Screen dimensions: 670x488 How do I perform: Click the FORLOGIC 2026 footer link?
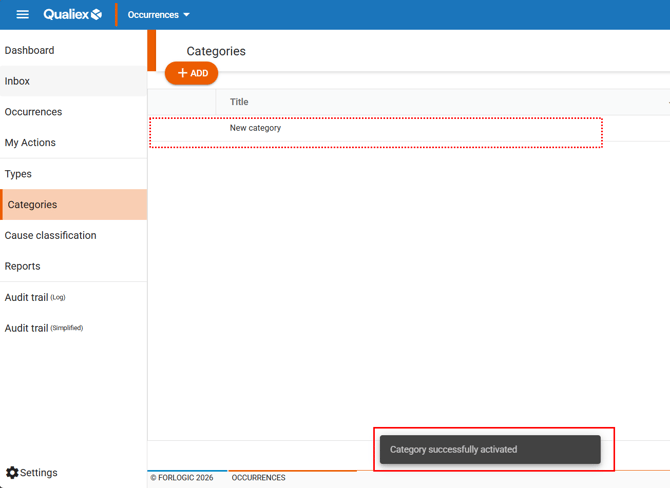click(182, 478)
